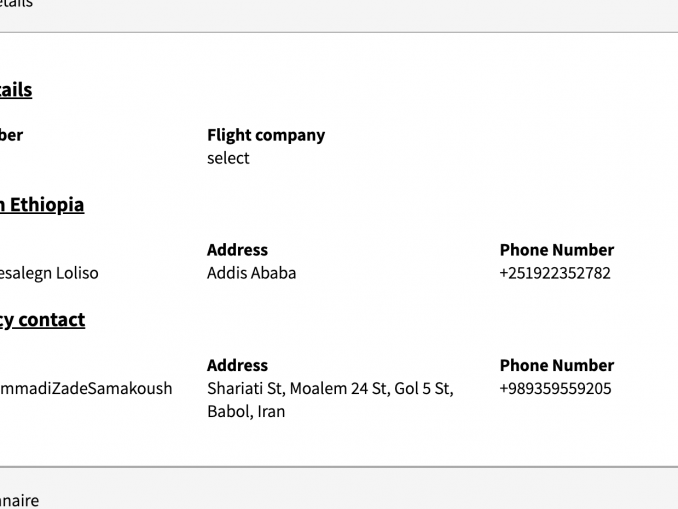Click the divider line above the bottom section
This screenshot has height=509, width=678.
339,466
